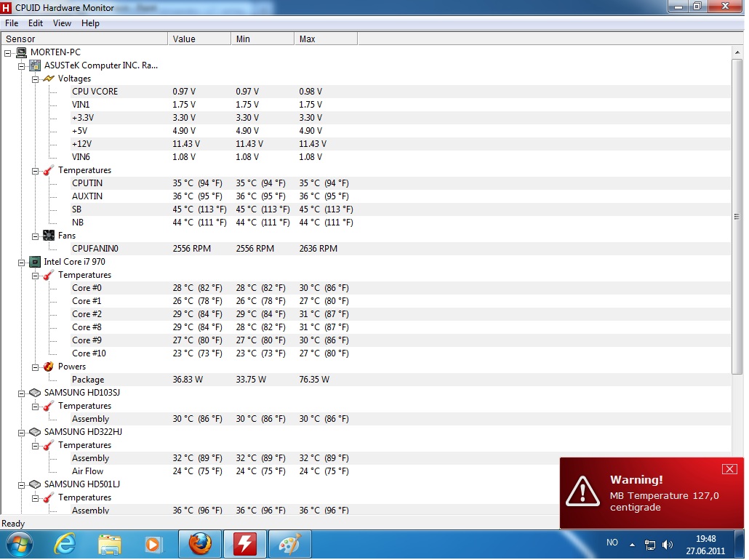Image resolution: width=749 pixels, height=560 pixels.
Task: Click the Voltages lightning icon
Action: [x=48, y=79]
